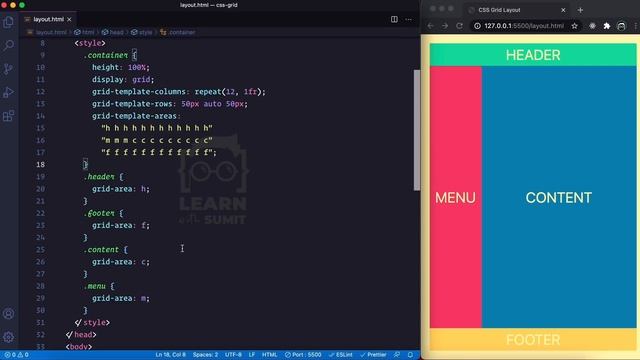Click the Port : 5500 live server item
Image resolution: width=640 pixels, height=360 pixels.
tap(303, 355)
